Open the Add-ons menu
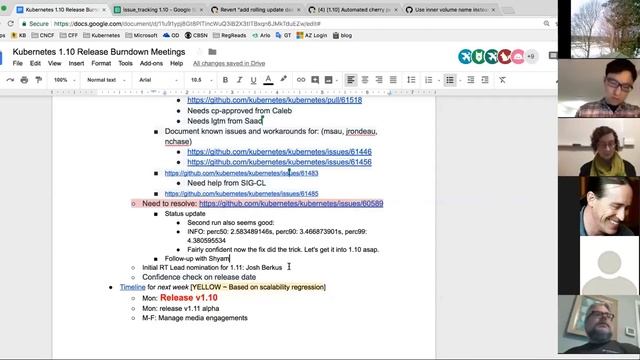 coord(151,63)
